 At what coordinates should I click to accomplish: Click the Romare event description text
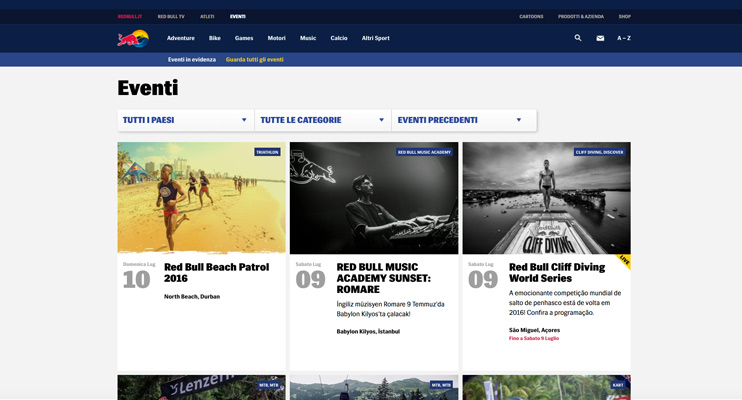tap(390, 309)
